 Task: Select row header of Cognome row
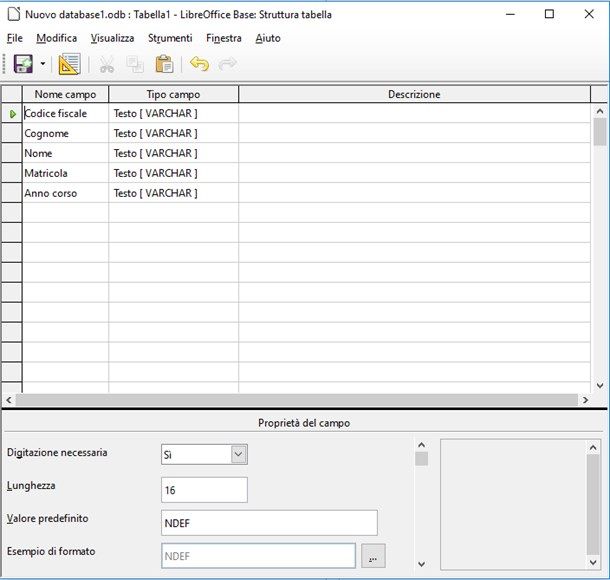12,133
